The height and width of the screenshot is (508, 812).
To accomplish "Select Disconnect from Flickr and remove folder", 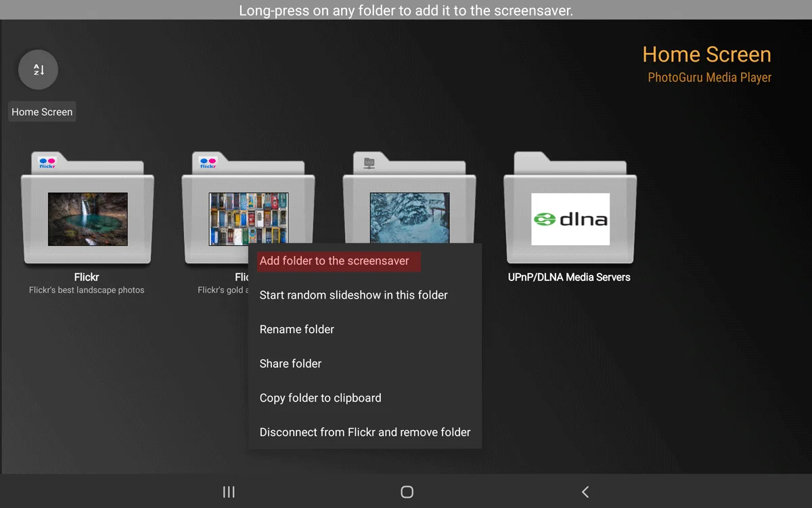I will (365, 432).
